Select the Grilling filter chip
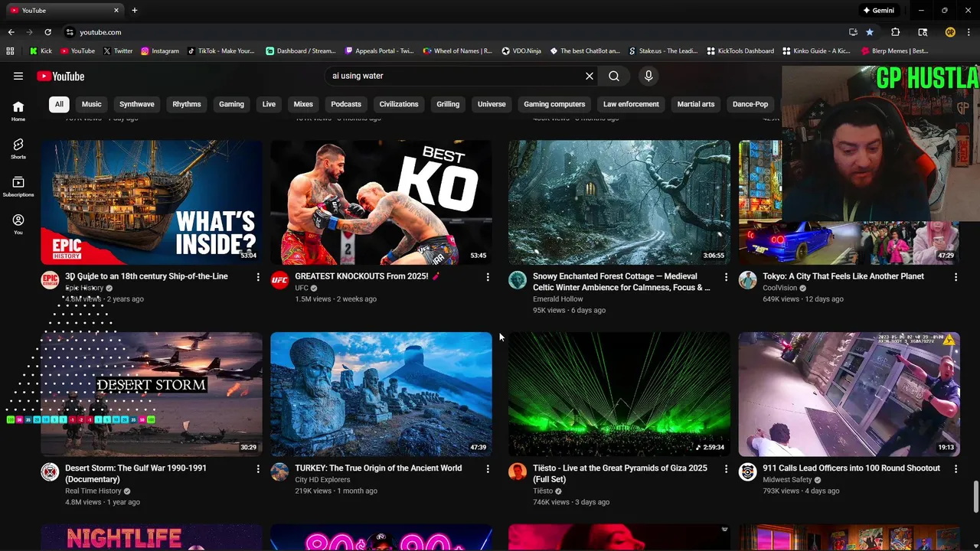Viewport: 980px width, 551px height. pyautogui.click(x=448, y=104)
